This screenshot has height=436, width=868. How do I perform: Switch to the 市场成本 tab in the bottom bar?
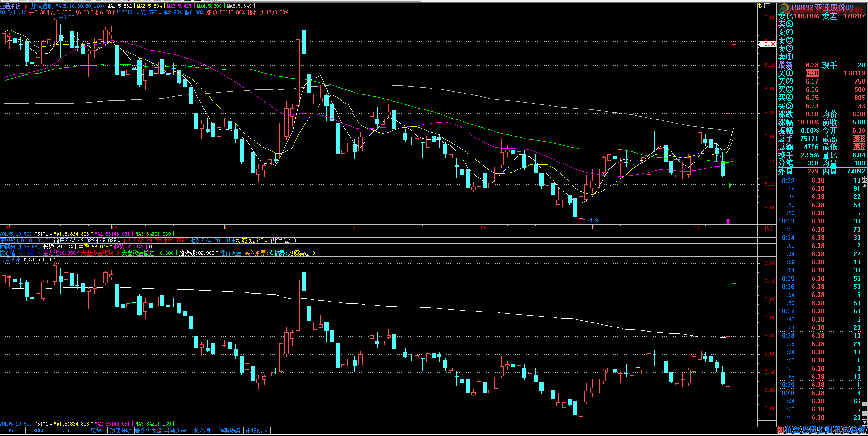coord(257,431)
